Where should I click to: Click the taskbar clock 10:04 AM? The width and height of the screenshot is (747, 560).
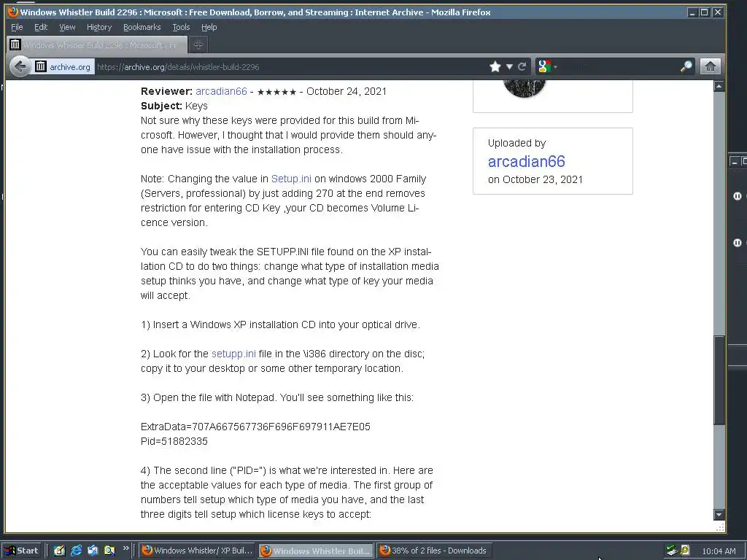(719, 551)
